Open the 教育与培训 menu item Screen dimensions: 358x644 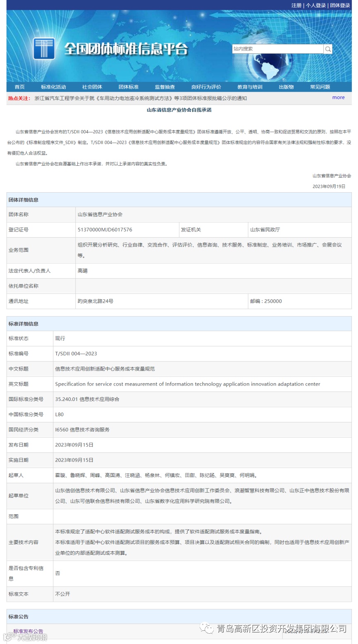tap(250, 87)
